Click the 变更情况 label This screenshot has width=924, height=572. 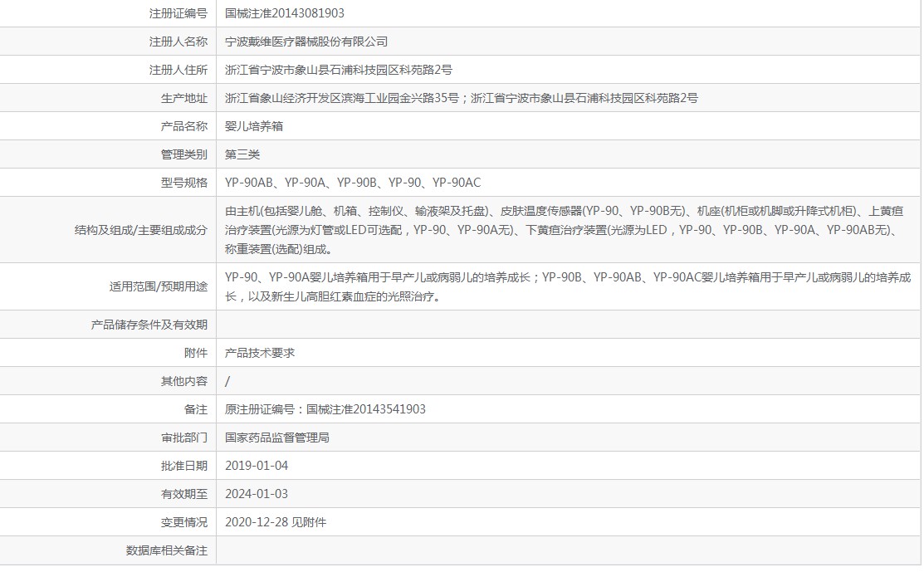click(183, 522)
